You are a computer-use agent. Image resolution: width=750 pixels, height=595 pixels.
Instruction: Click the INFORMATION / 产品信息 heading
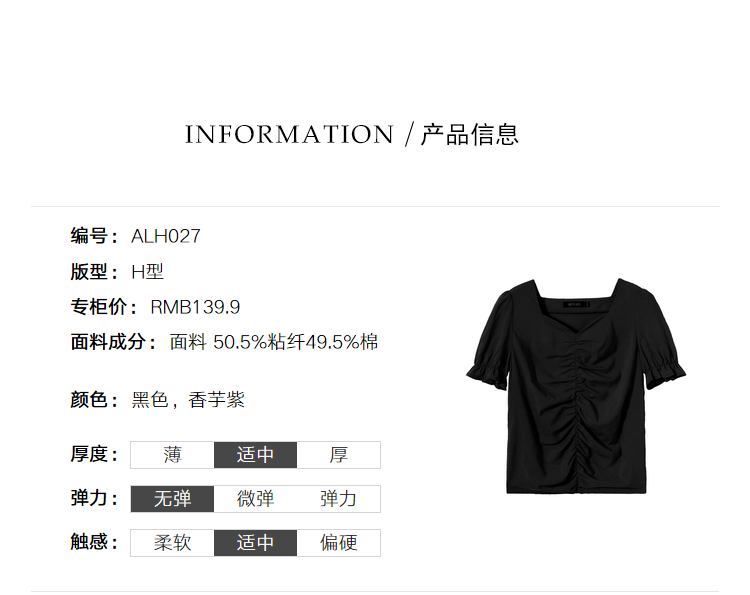click(x=352, y=134)
